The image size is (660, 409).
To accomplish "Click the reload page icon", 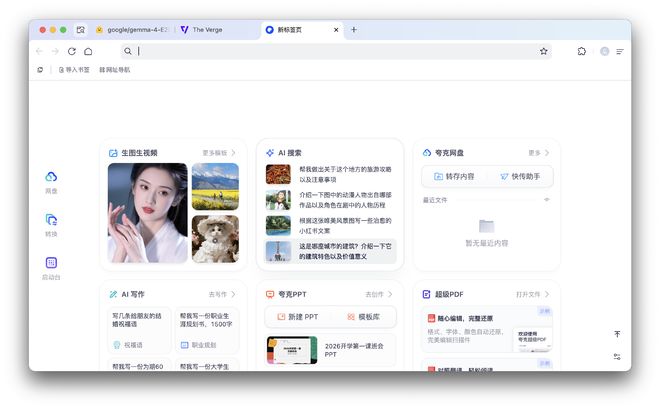I will click(71, 51).
